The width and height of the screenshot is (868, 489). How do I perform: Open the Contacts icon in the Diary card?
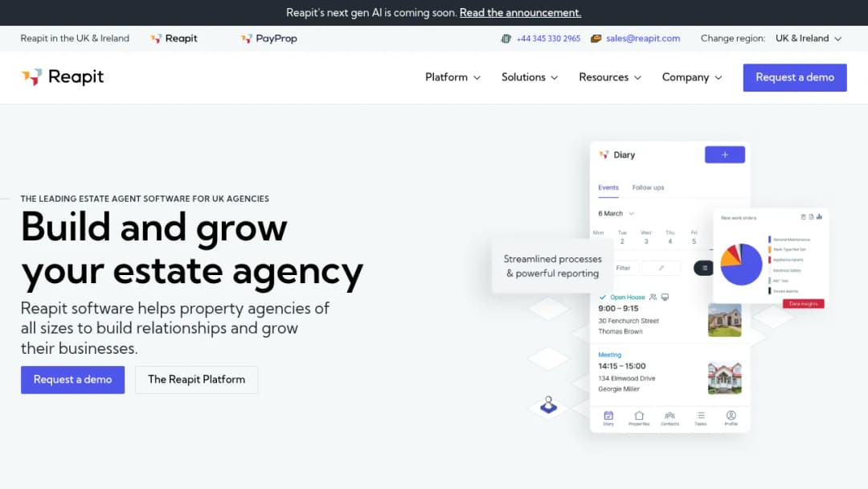(x=669, y=418)
